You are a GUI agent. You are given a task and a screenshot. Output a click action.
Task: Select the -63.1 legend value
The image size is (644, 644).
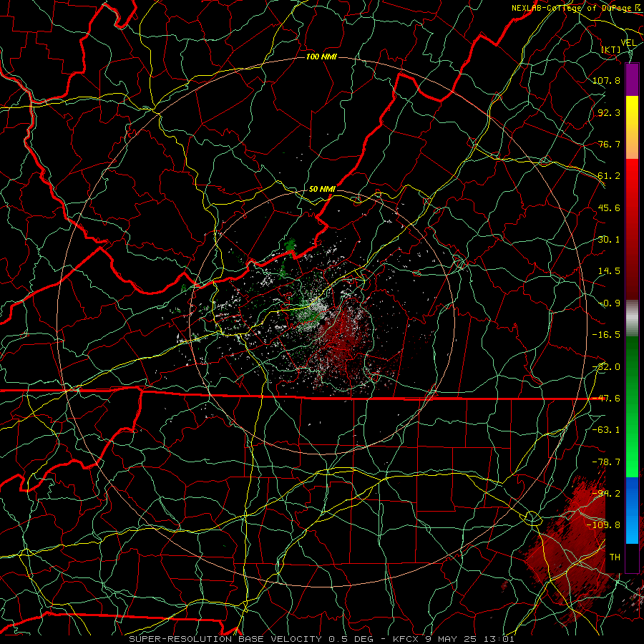pos(606,430)
